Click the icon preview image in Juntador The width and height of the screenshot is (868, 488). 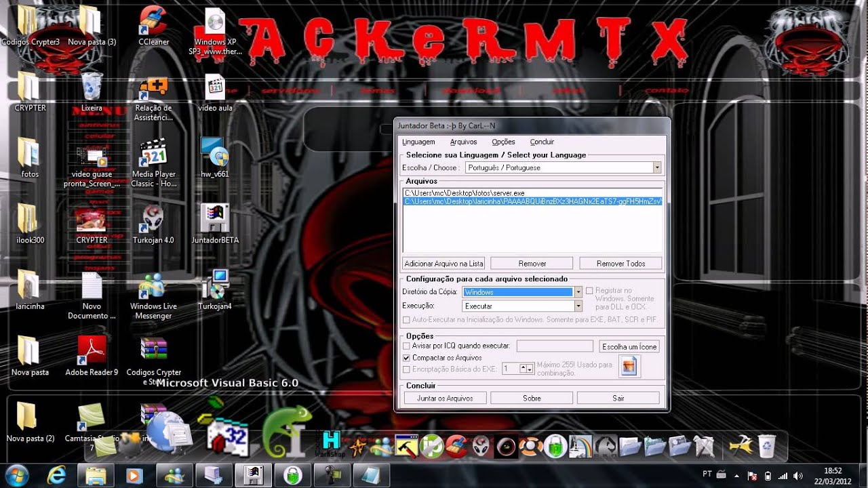629,367
